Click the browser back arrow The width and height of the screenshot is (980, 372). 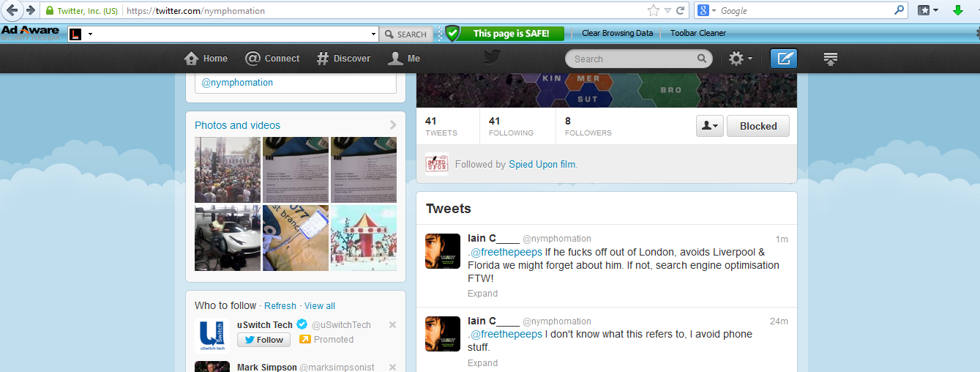pyautogui.click(x=12, y=10)
